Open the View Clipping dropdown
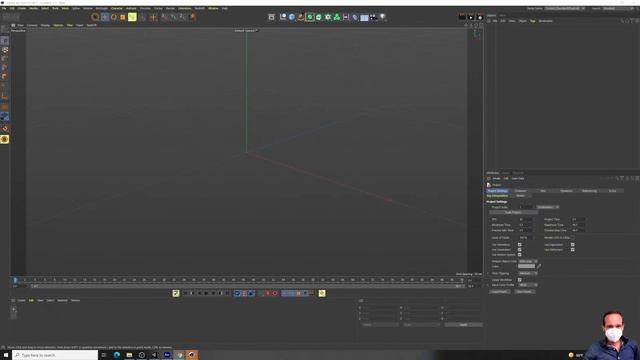Image resolution: width=640 pixels, height=360 pixels. [528, 273]
